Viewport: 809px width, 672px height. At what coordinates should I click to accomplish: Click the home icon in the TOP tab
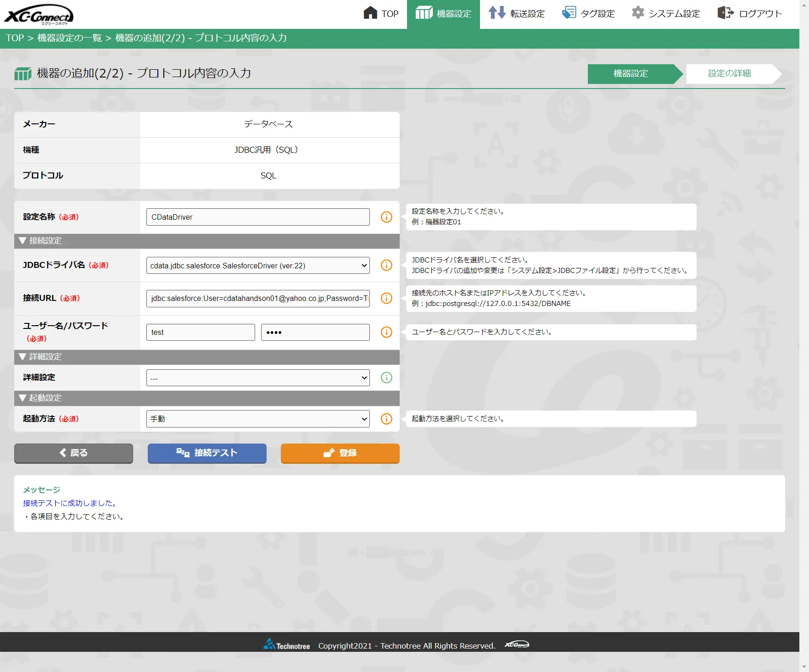(x=370, y=13)
